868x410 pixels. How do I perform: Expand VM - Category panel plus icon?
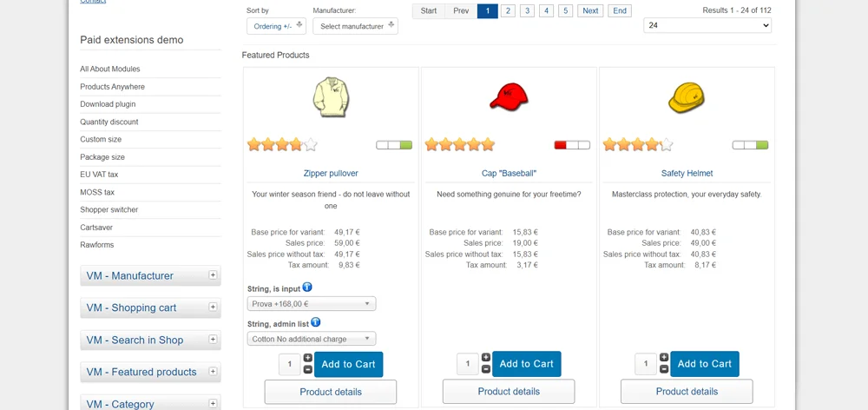pyautogui.click(x=213, y=403)
